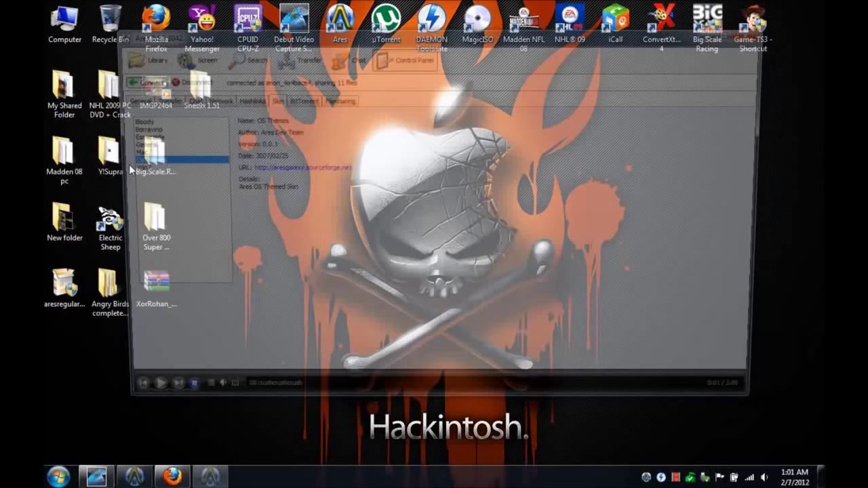Viewport: 868px width, 488px height.
Task: Click the play button in Ares player
Action: pos(161,383)
